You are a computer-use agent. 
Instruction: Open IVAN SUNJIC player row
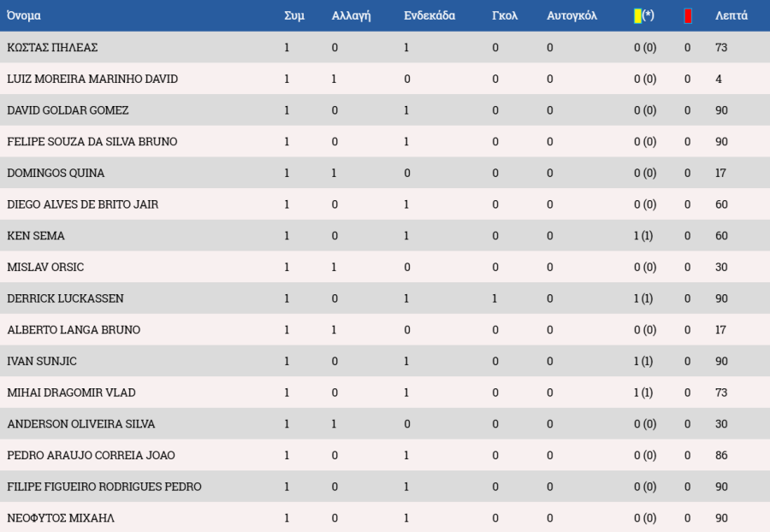pos(42,361)
